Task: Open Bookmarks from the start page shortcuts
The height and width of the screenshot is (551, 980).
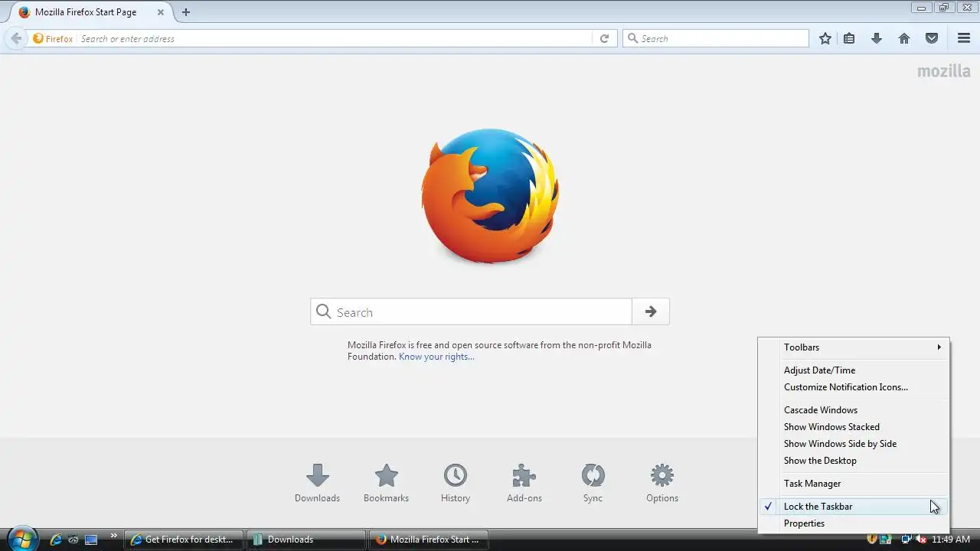Action: click(x=386, y=483)
